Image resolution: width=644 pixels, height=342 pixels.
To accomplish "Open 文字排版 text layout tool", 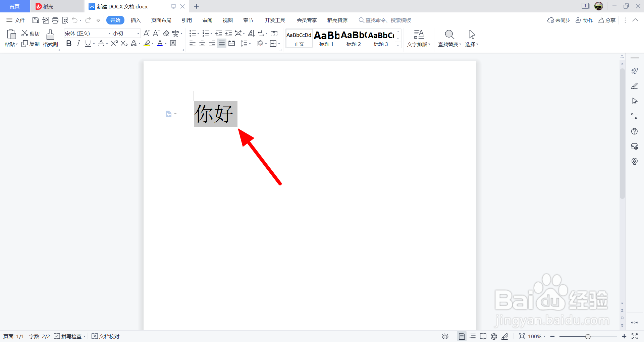I will (x=419, y=38).
